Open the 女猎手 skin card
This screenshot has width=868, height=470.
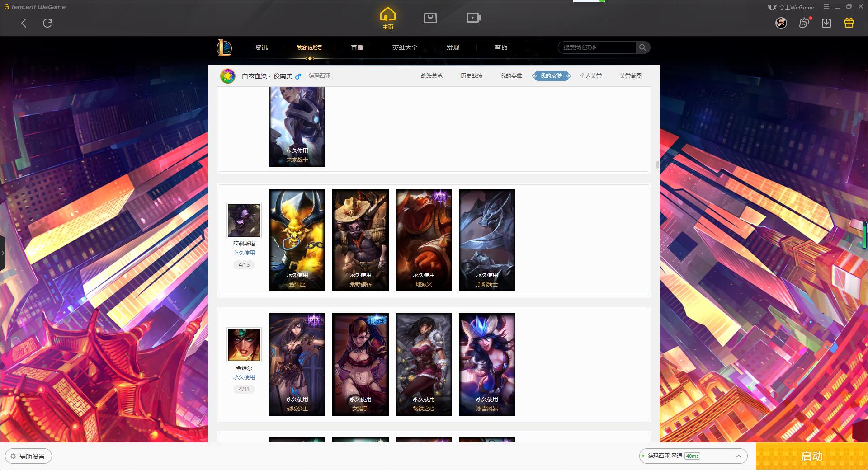(x=360, y=364)
